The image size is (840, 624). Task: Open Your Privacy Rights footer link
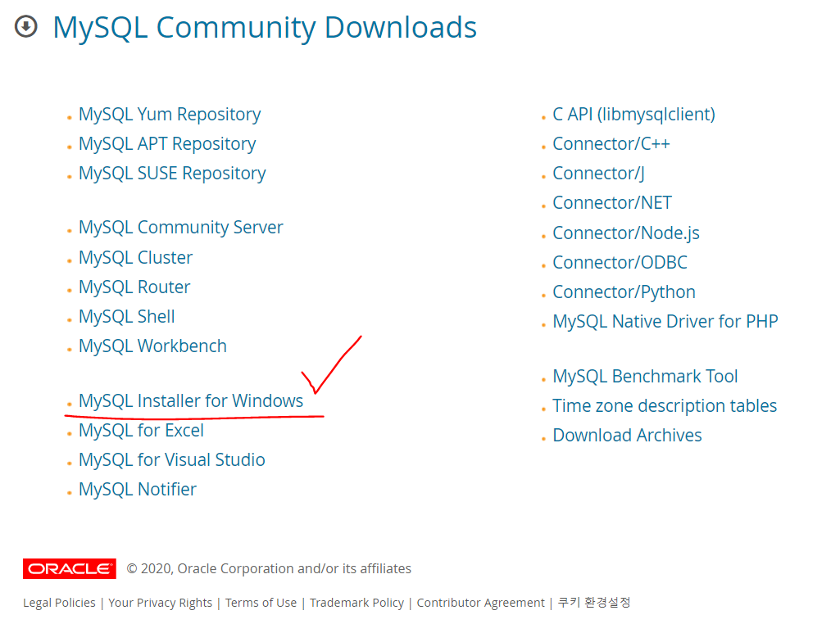click(x=160, y=603)
